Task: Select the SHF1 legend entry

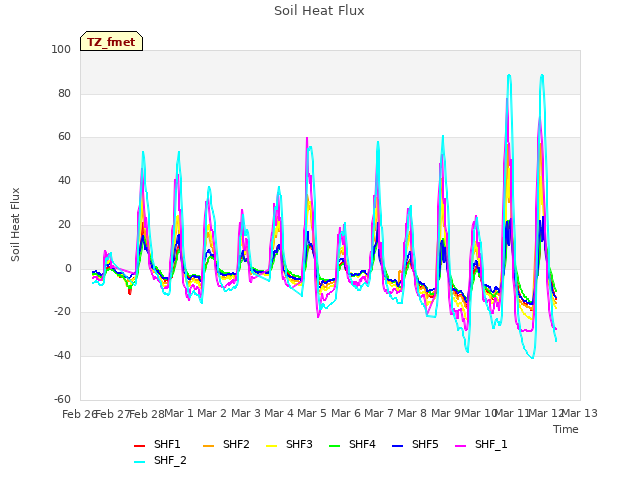Action: (x=157, y=444)
